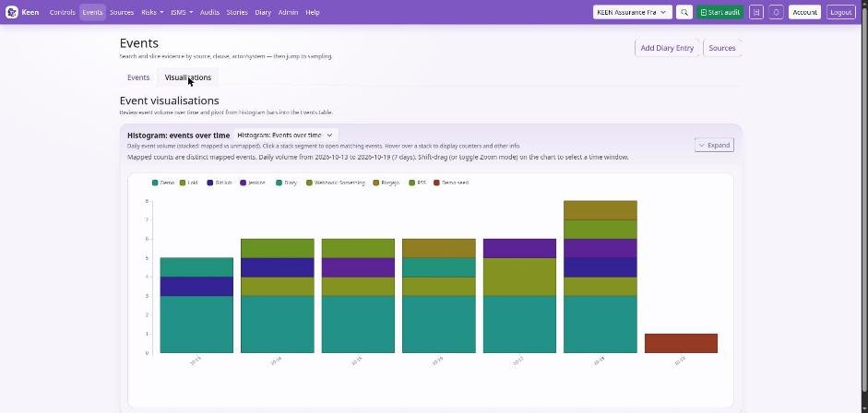Image resolution: width=868 pixels, height=413 pixels.
Task: Click purple top segment of 10-17 bar
Action: point(519,248)
